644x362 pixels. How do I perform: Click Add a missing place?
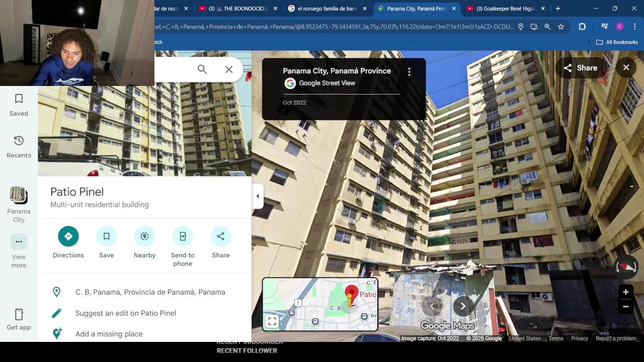click(x=144, y=334)
